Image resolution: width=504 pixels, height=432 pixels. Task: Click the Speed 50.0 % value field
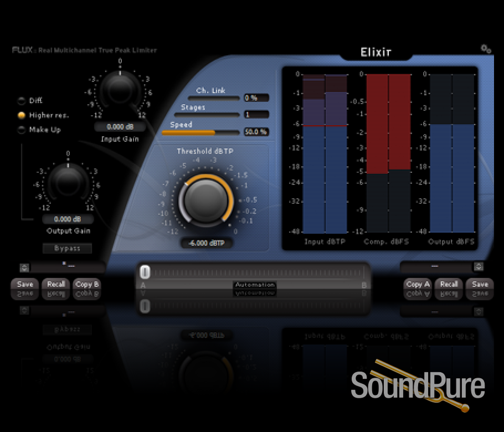pyautogui.click(x=256, y=132)
